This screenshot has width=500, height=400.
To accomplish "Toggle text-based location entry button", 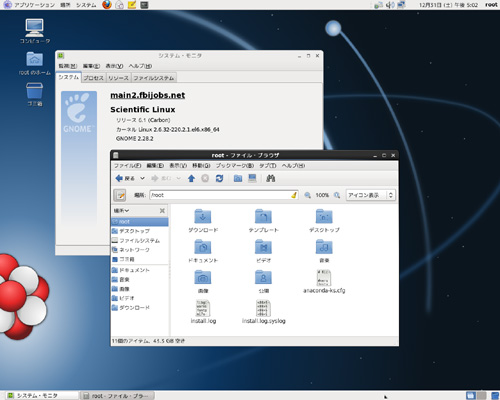I will tap(120, 195).
